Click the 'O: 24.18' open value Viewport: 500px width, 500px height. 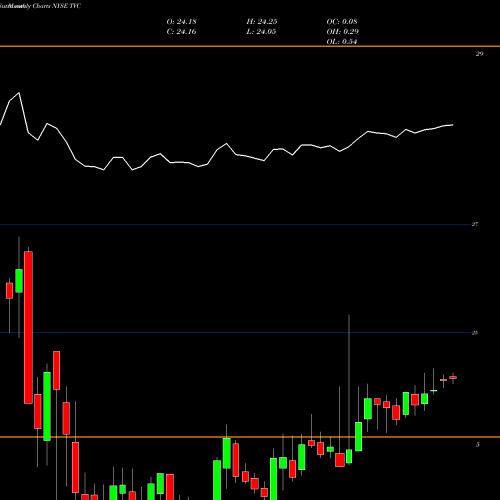tap(182, 22)
